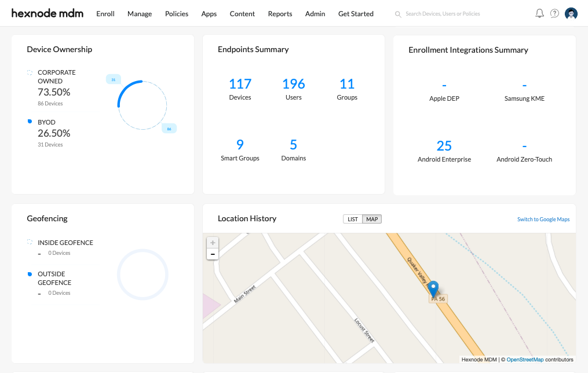Click the Corporate Owned legend marker

[30, 72]
